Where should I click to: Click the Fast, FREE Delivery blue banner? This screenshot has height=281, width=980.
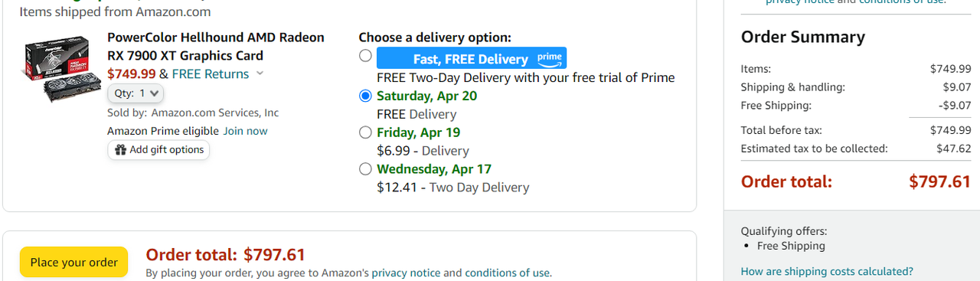[472, 58]
